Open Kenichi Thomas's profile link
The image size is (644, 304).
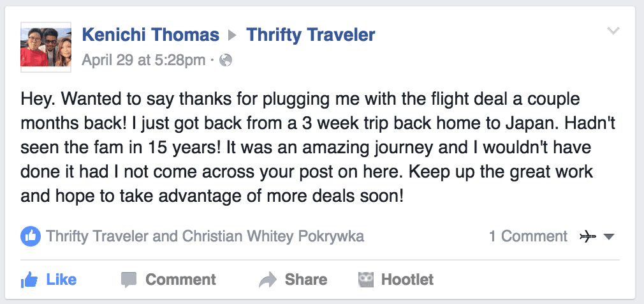coord(150,34)
